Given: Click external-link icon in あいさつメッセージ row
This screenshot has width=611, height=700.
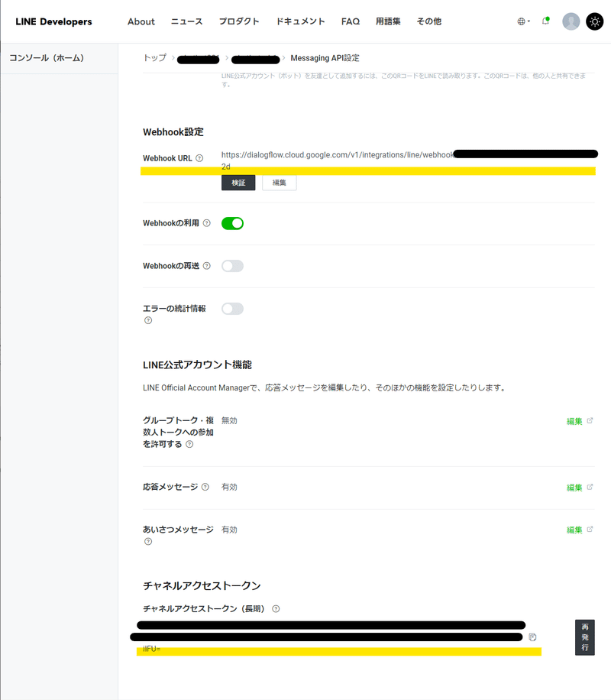Looking at the screenshot, I should [x=590, y=529].
